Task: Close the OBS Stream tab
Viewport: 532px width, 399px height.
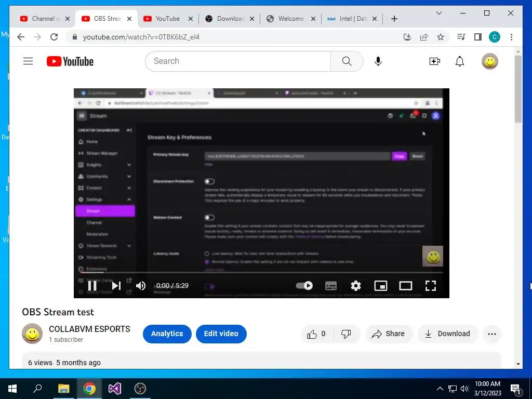Action: tap(129, 19)
